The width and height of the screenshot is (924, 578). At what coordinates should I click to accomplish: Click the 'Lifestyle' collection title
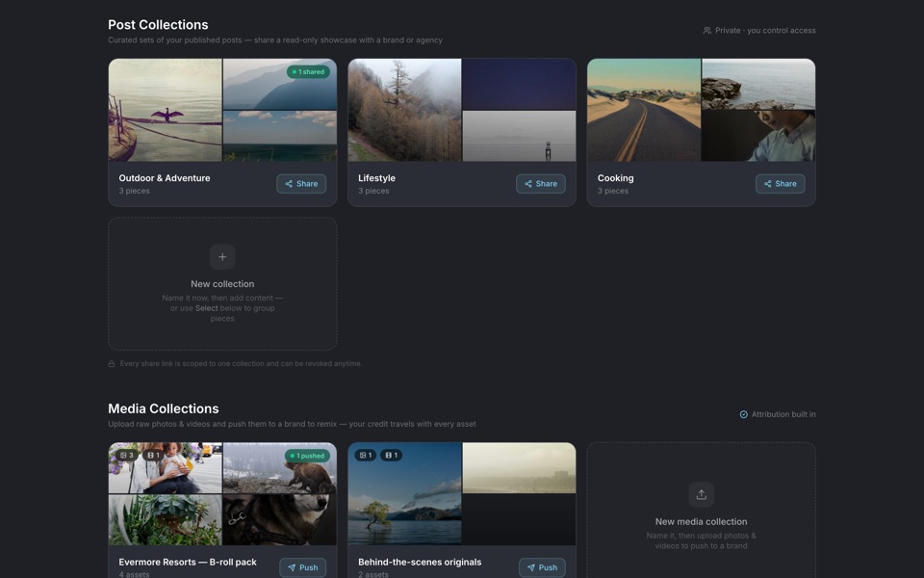(x=376, y=178)
